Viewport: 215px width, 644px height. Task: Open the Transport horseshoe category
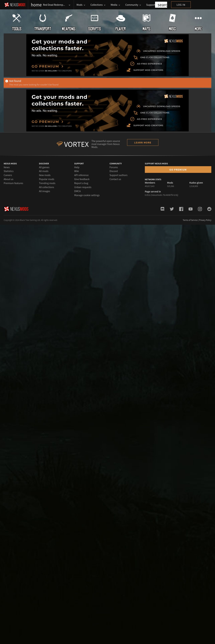43,22
